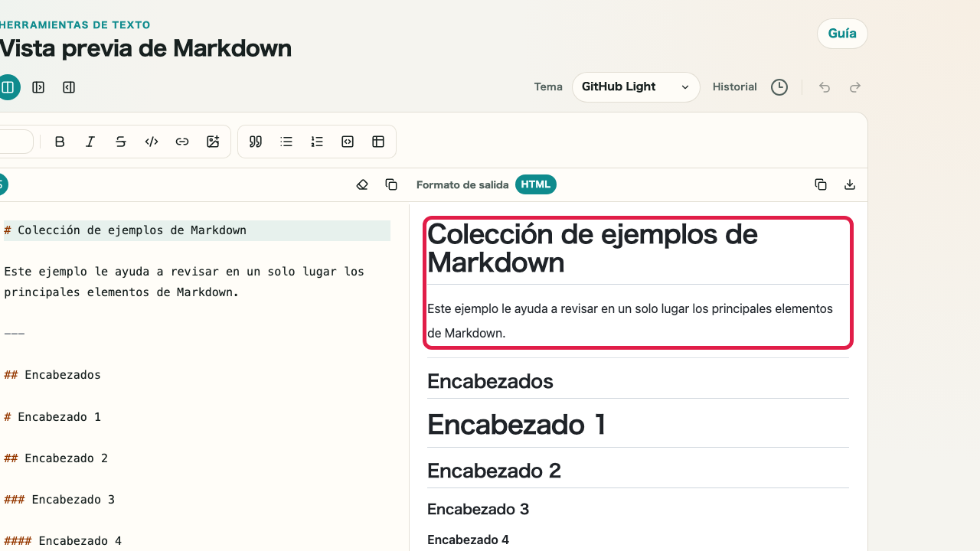This screenshot has height=551, width=980.
Task: Open the Historial clock icon
Action: pos(779,87)
